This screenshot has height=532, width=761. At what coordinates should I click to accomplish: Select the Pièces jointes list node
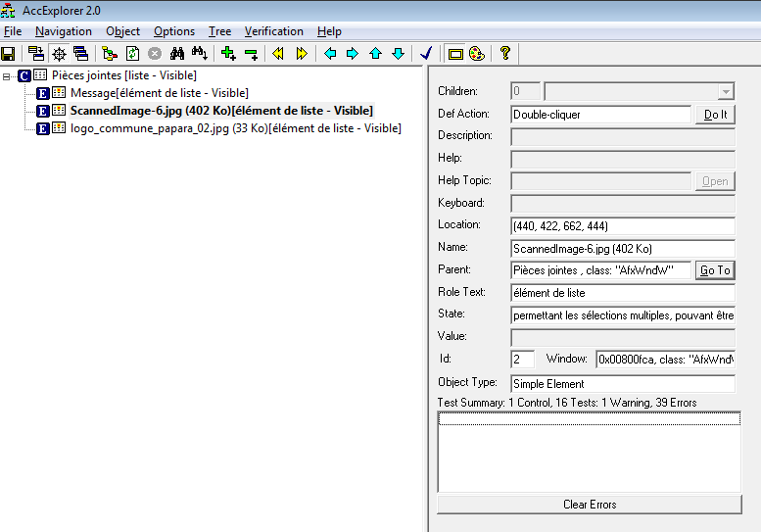[123, 75]
